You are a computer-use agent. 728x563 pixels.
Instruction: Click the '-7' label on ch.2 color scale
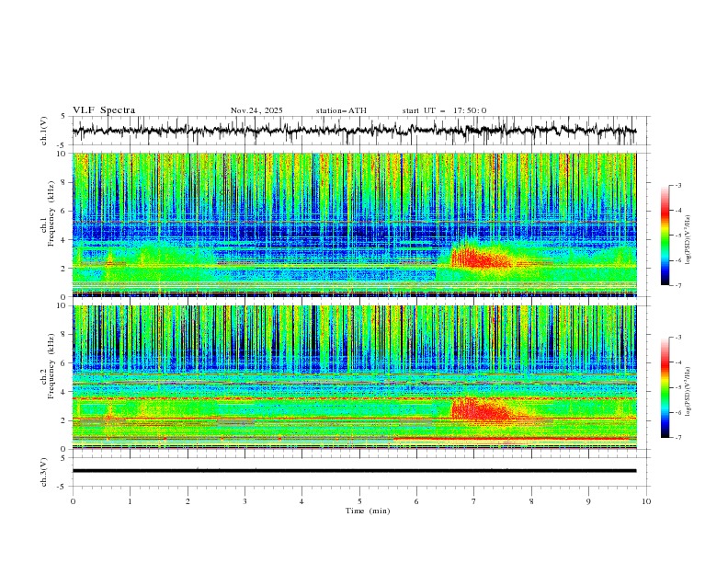click(677, 438)
